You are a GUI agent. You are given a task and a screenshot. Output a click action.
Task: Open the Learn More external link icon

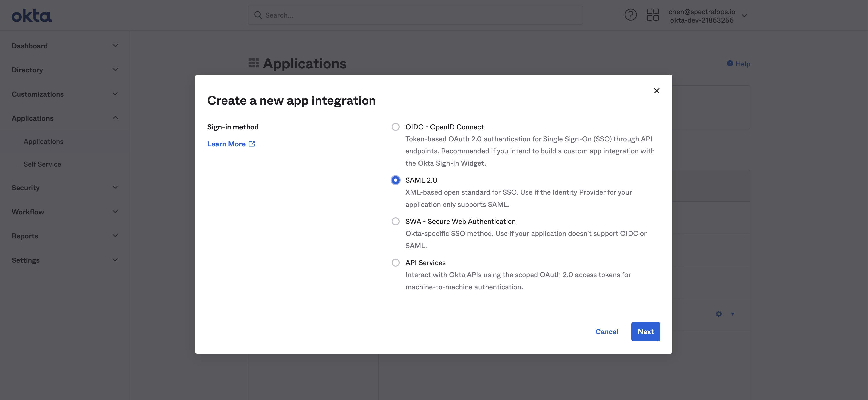pyautogui.click(x=252, y=144)
